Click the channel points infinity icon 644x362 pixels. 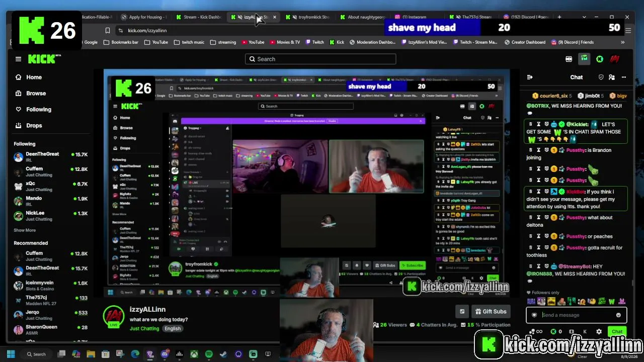(x=537, y=332)
